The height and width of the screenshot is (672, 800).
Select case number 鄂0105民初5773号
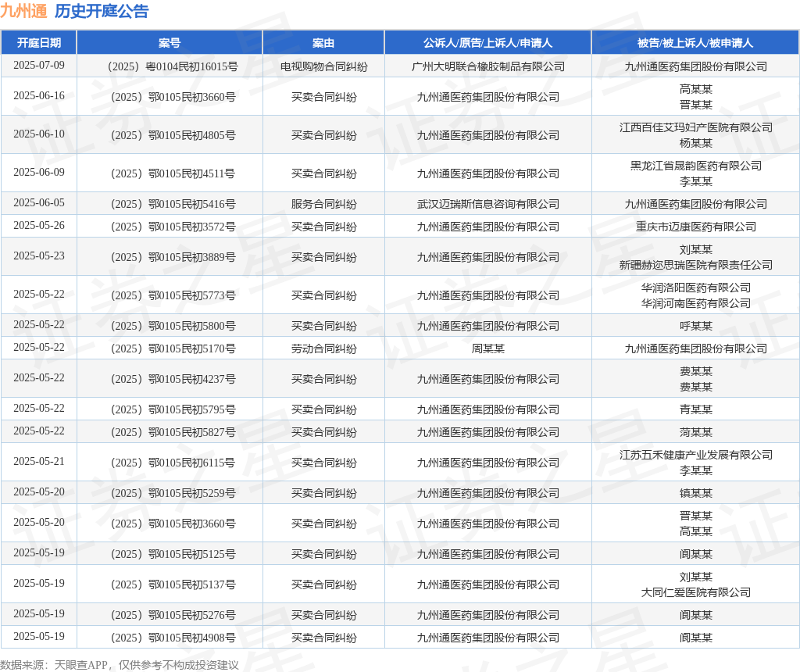(173, 296)
